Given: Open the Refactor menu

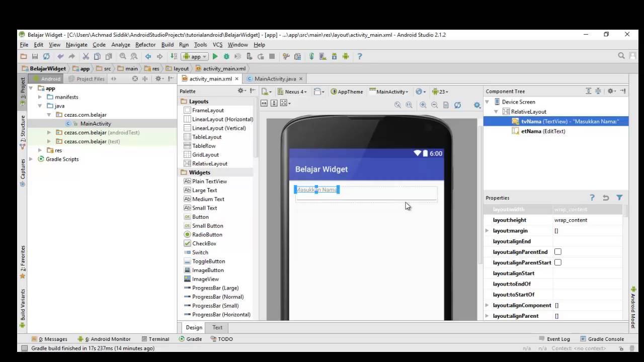Looking at the screenshot, I should 145,45.
